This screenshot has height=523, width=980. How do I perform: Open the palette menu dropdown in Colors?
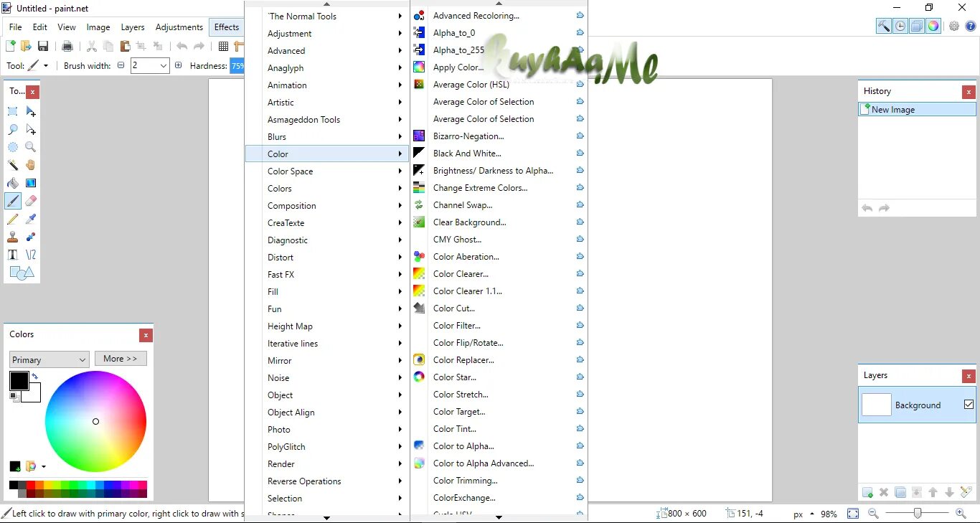[44, 466]
